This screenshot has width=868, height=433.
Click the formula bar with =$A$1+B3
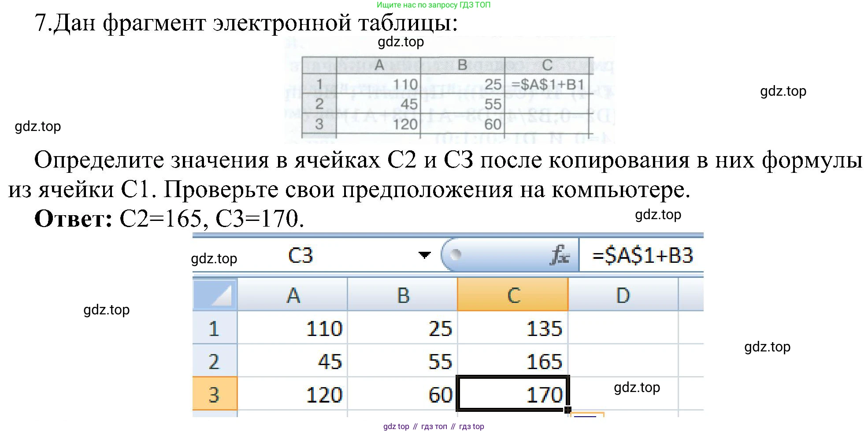[x=642, y=256]
